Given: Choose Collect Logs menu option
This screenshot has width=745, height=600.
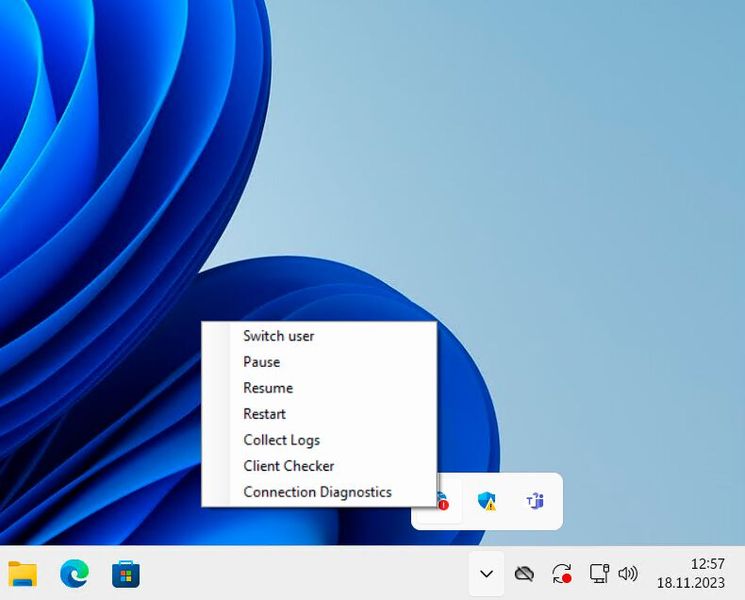Looking at the screenshot, I should tap(319, 440).
